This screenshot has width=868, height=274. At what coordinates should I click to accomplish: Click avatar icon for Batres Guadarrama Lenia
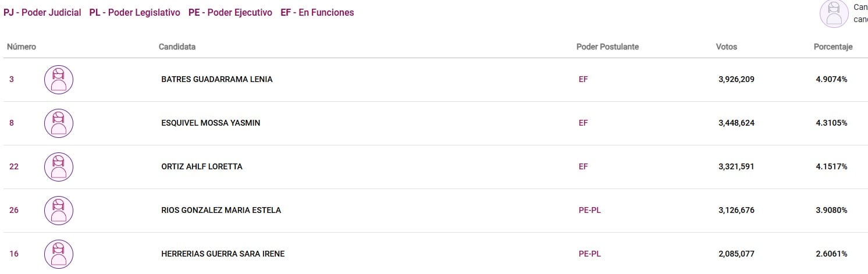point(59,80)
